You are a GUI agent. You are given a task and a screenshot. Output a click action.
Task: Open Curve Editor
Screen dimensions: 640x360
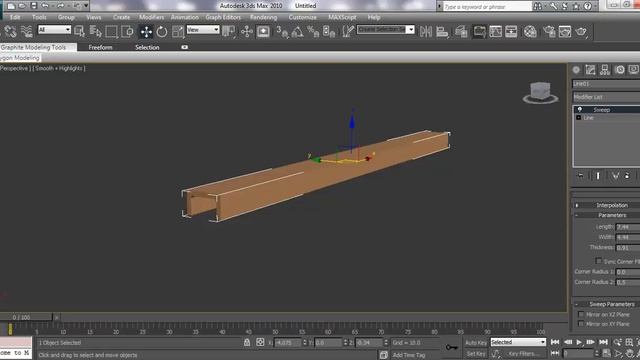495,31
